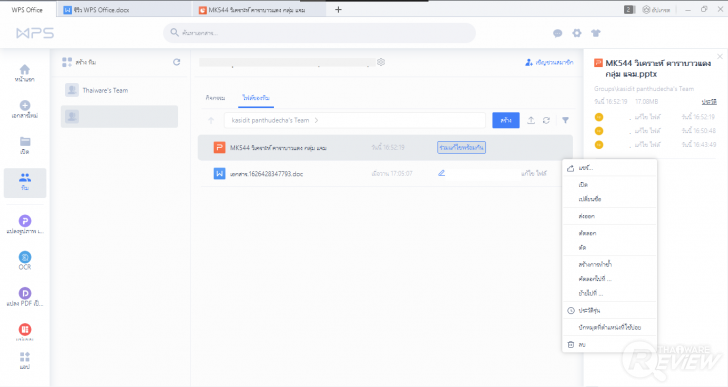Switch to the MK544 presentation tab
This screenshot has height=387, width=728.
[x=259, y=10]
